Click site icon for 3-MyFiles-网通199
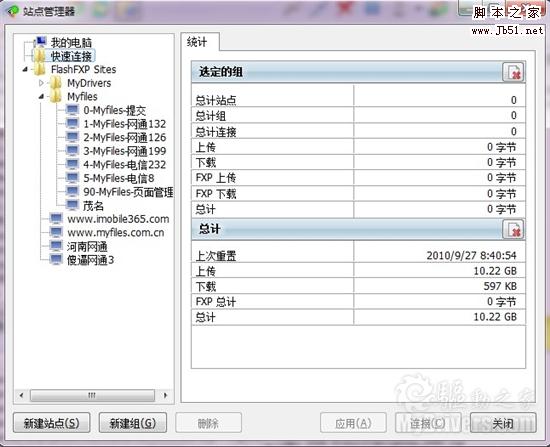The width and height of the screenshot is (550, 447). pyautogui.click(x=72, y=151)
